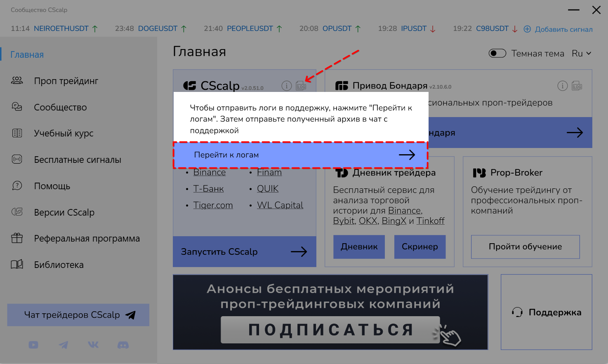This screenshot has height=364, width=608.
Task: Show CScalp info icon details
Action: (x=287, y=85)
